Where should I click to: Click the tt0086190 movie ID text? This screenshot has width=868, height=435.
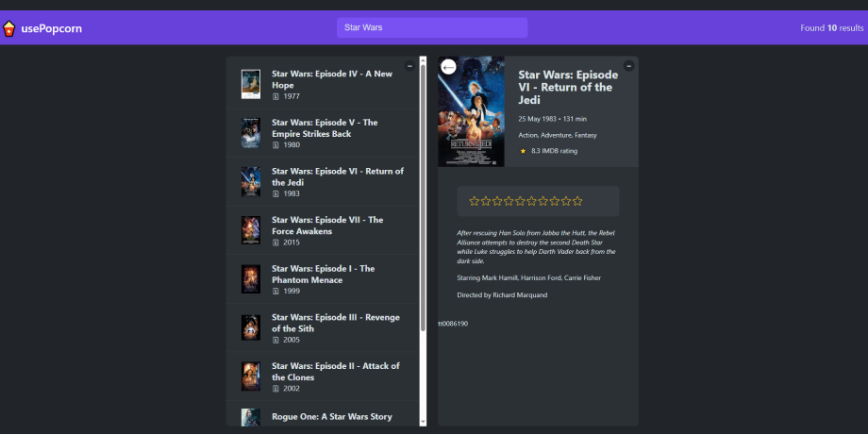[453, 324]
